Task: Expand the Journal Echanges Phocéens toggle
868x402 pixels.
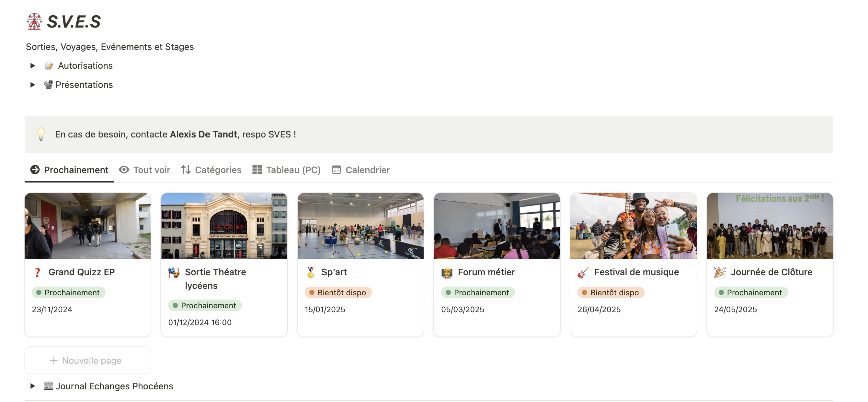Action: click(x=33, y=386)
